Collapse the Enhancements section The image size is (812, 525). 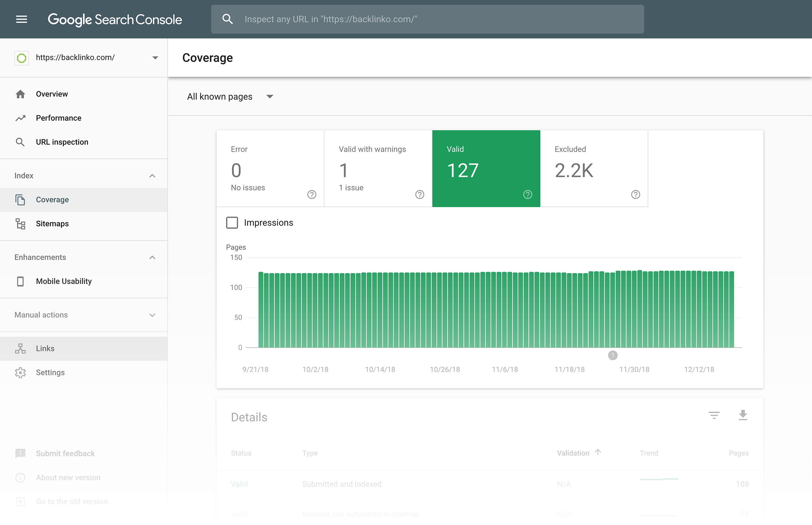click(152, 257)
